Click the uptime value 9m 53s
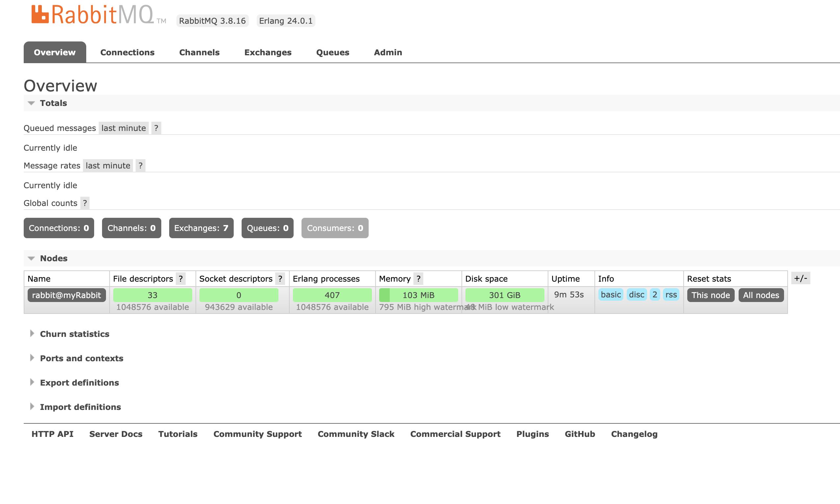Viewport: 840px width, 504px height. point(569,294)
